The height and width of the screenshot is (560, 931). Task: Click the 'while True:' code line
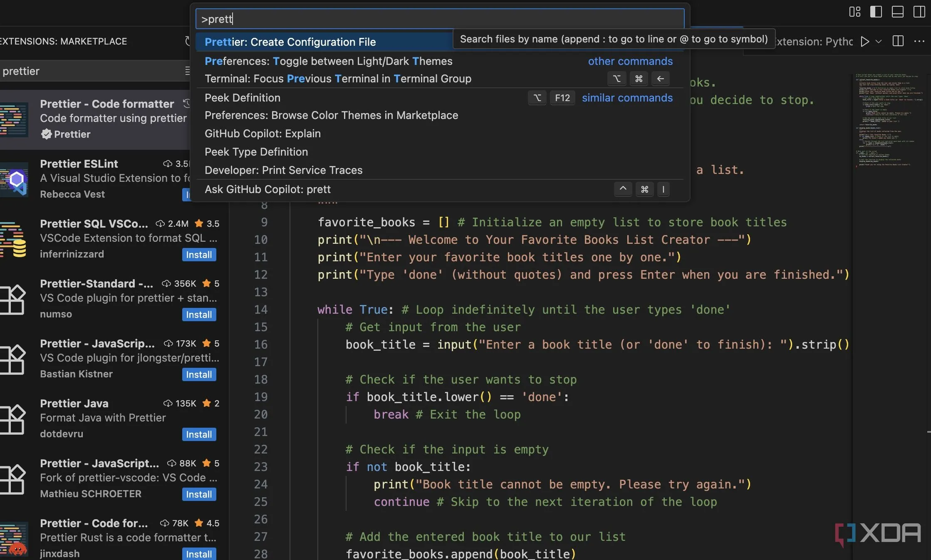tap(524, 310)
